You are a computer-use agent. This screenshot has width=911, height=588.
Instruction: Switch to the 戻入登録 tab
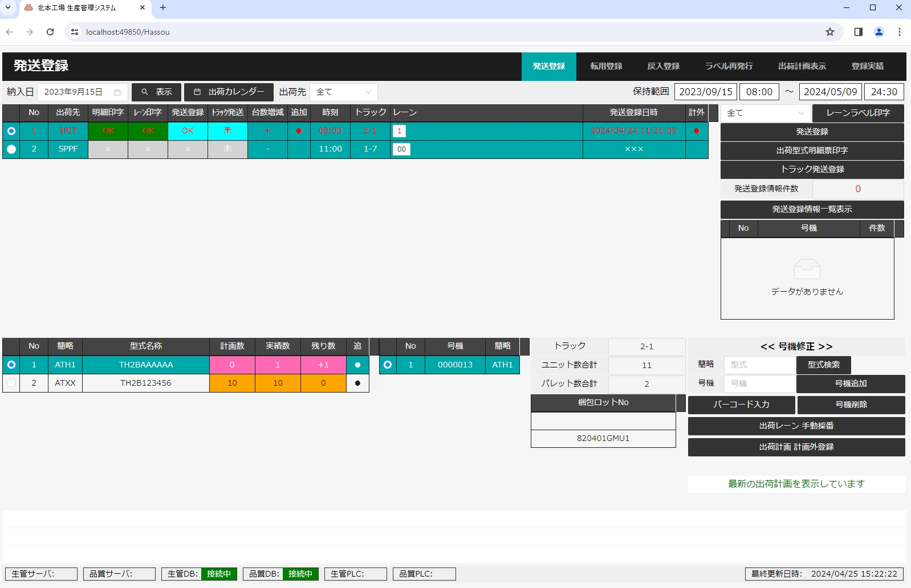(663, 66)
